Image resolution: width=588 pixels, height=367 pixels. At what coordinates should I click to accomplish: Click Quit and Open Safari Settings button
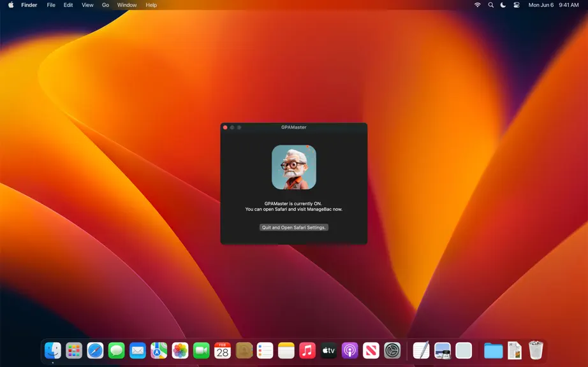[293, 227]
